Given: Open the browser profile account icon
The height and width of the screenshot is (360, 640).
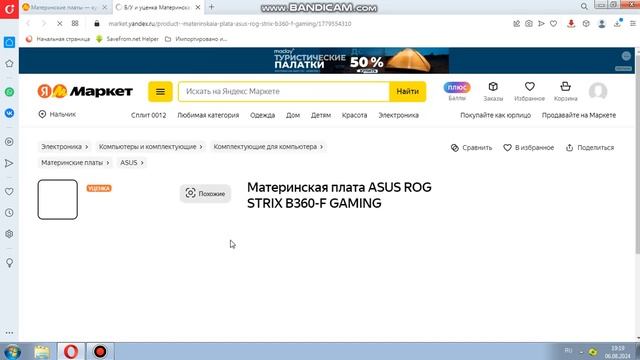Looking at the screenshot, I should tap(602, 24).
